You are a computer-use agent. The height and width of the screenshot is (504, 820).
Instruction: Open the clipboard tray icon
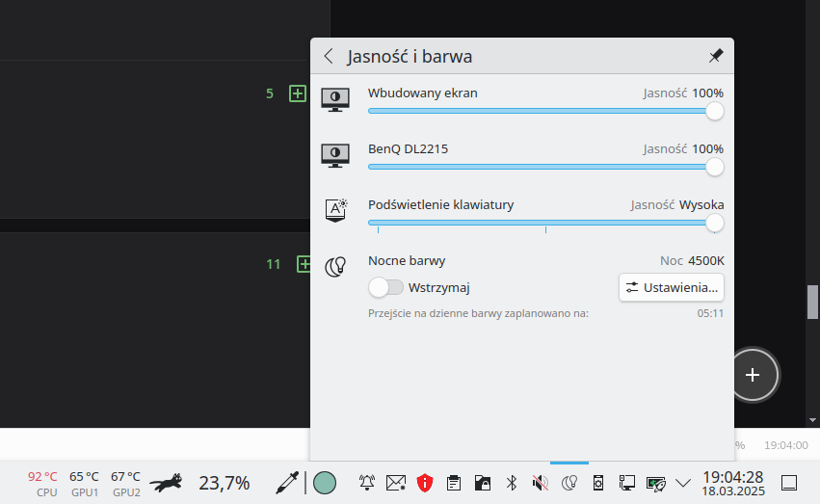[454, 483]
